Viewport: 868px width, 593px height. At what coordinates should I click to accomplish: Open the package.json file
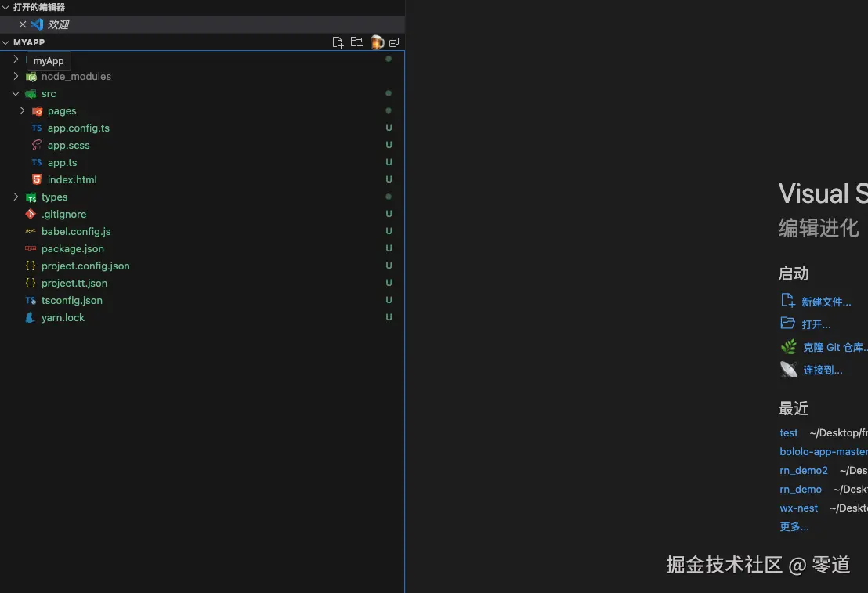(203, 248)
